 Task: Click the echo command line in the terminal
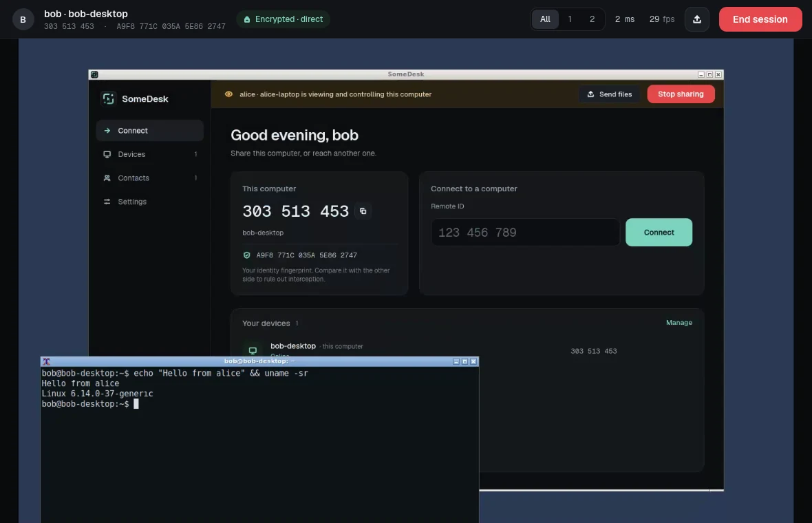pyautogui.click(x=175, y=374)
